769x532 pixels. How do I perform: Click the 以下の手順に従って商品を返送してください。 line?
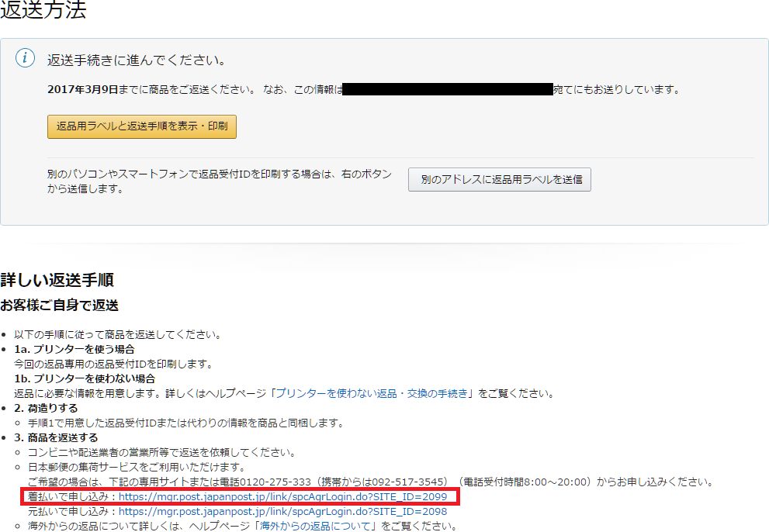tap(118, 334)
